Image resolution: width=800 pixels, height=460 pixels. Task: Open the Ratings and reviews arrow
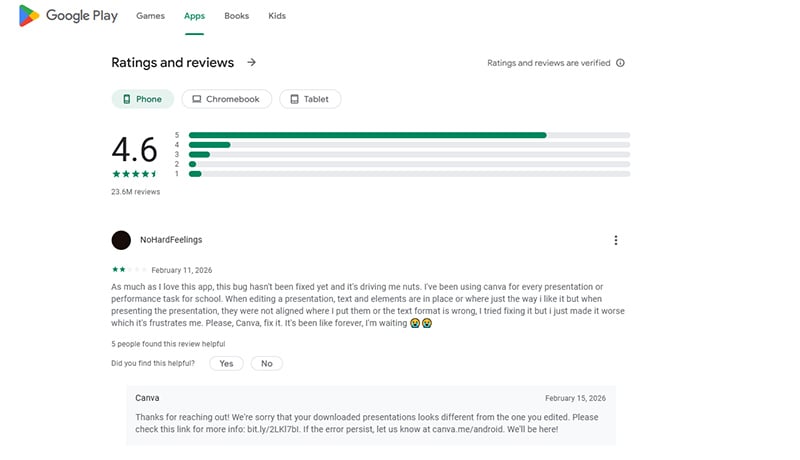252,62
